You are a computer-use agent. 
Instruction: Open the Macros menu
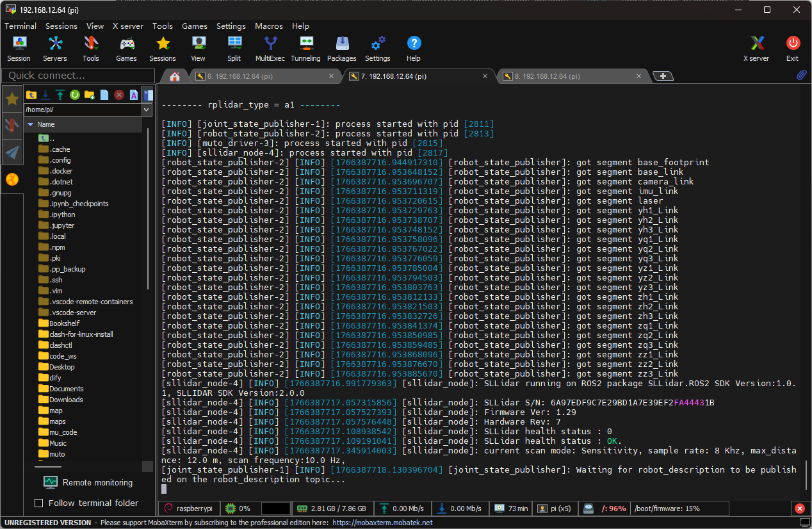pyautogui.click(x=269, y=26)
